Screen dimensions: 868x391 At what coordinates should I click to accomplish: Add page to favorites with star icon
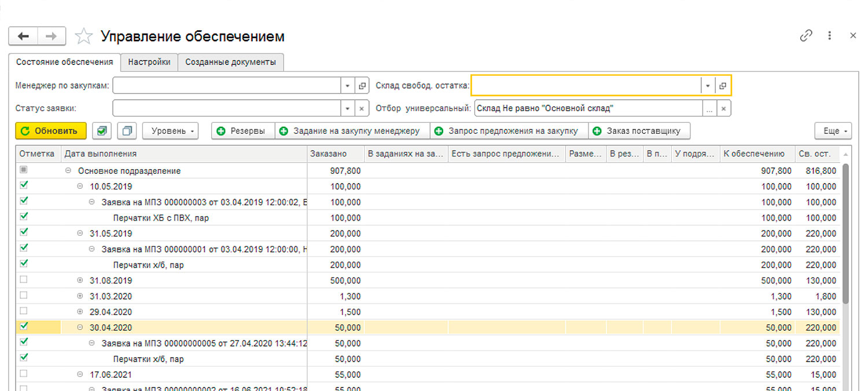84,36
